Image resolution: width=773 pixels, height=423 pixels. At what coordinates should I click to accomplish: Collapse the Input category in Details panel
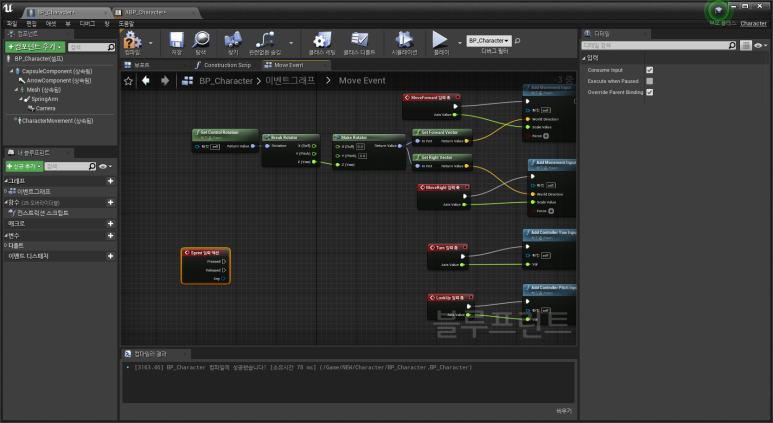584,58
